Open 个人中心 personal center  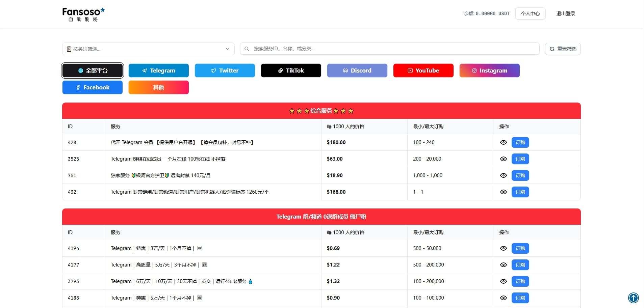[x=530, y=13]
